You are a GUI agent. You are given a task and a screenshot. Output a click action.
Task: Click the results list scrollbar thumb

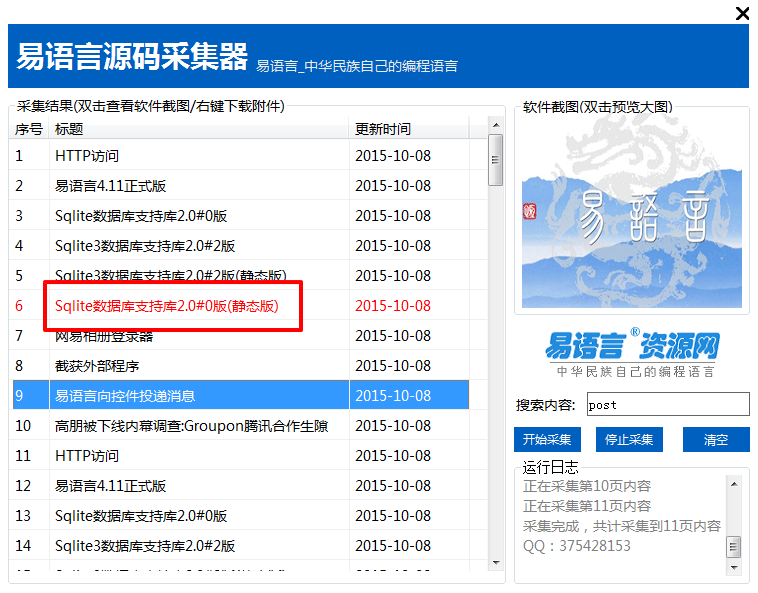(x=496, y=160)
